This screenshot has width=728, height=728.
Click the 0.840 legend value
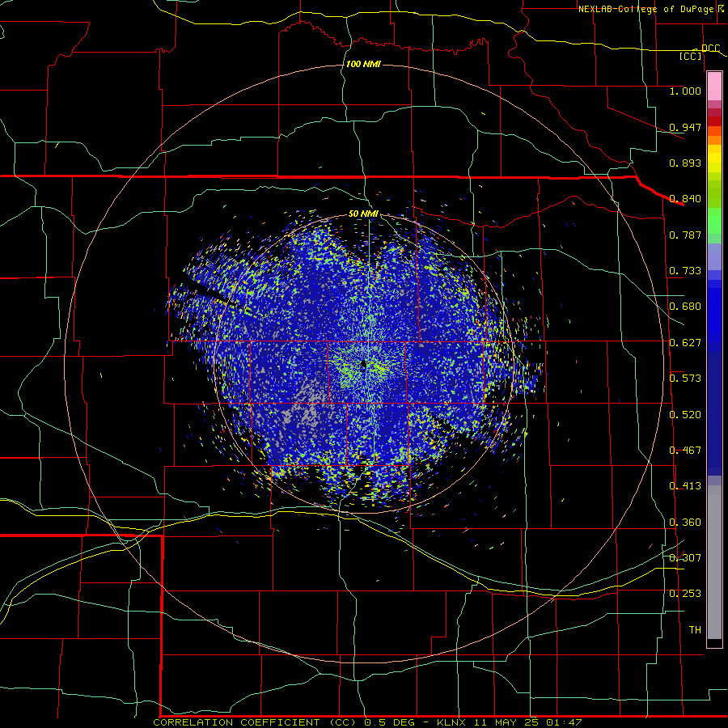[x=685, y=199]
